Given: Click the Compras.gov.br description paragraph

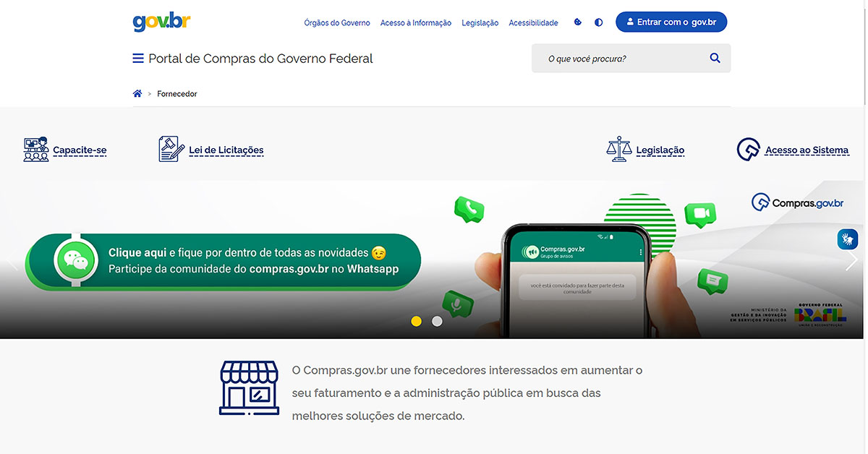Looking at the screenshot, I should 467,393.
